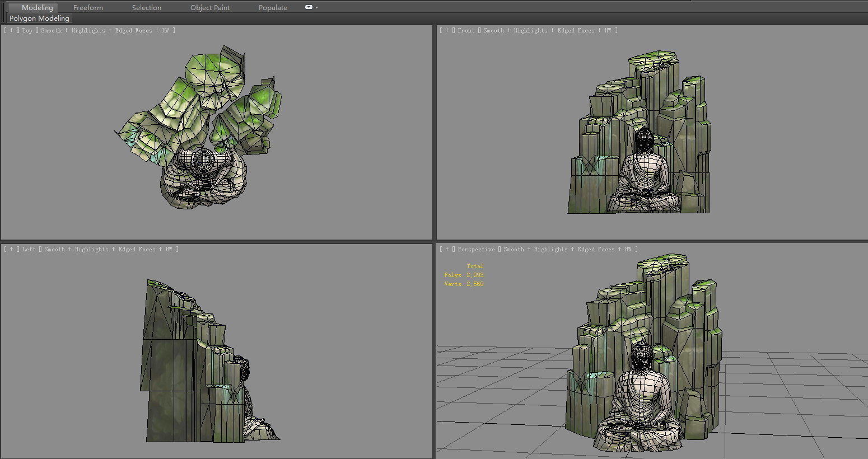Screen dimensions: 868x459
Task: Click the 'Verts: 2,560' statistic
Action: pos(464,284)
